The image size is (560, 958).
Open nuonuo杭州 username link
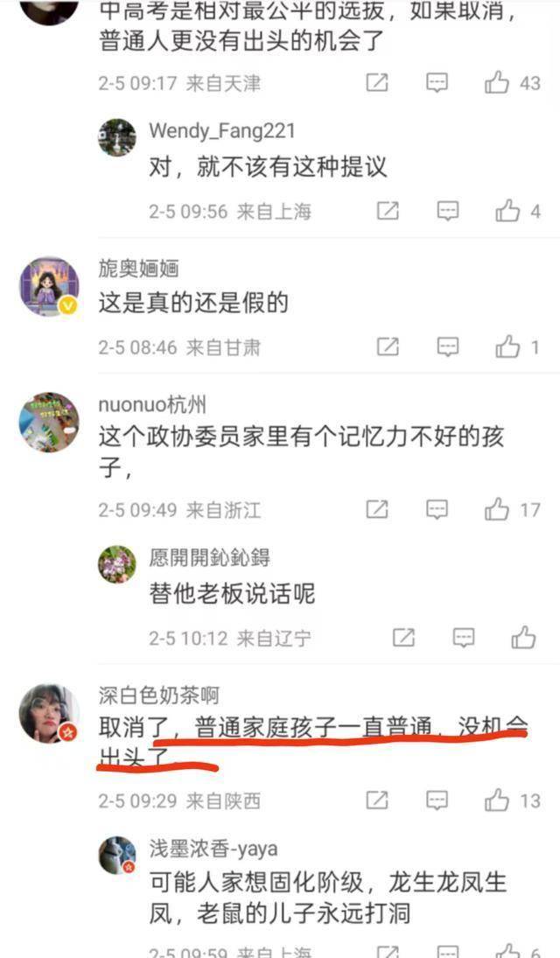click(152, 404)
